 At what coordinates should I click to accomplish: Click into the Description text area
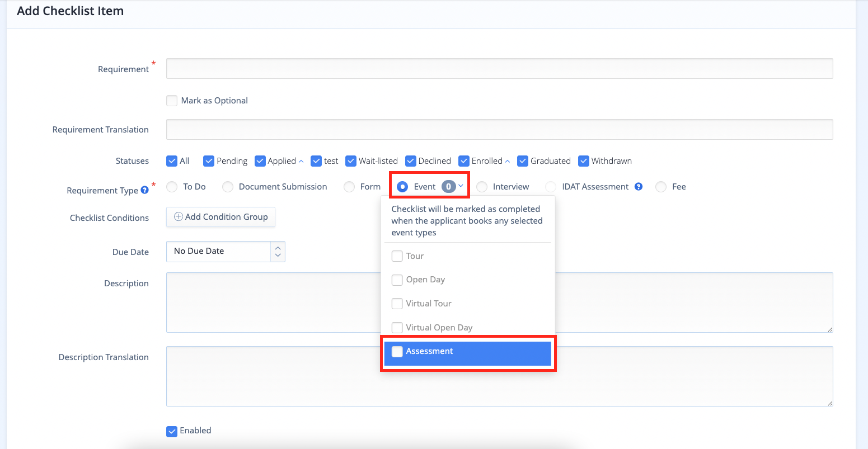click(x=499, y=303)
